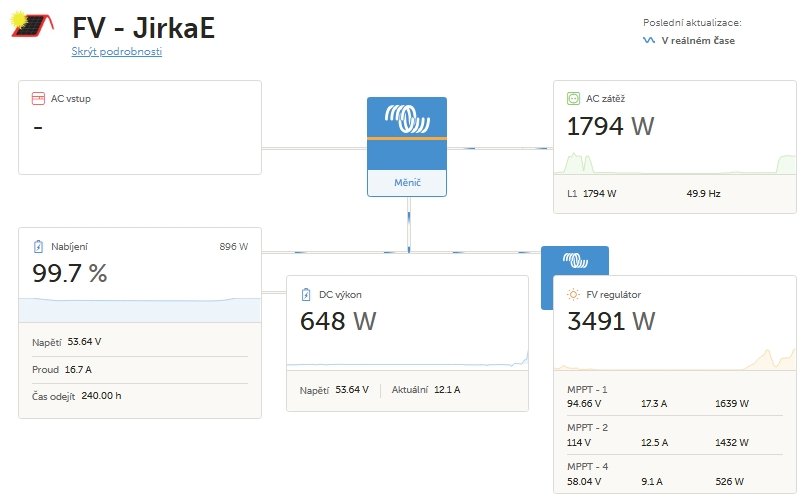Image resolution: width=802 pixels, height=503 pixels.
Task: Select the L1 1794 W reading
Action: pos(592,193)
